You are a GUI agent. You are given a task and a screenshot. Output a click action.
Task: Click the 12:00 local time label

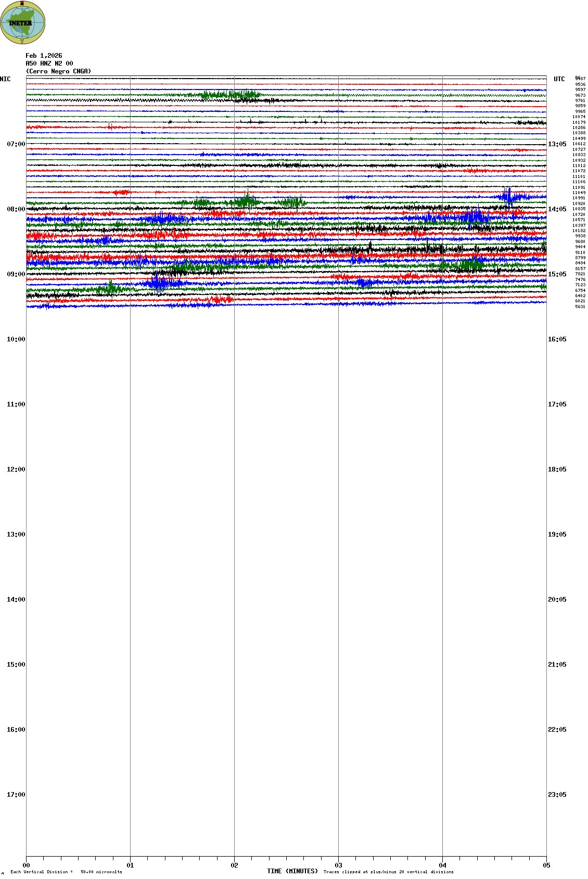tap(16, 469)
